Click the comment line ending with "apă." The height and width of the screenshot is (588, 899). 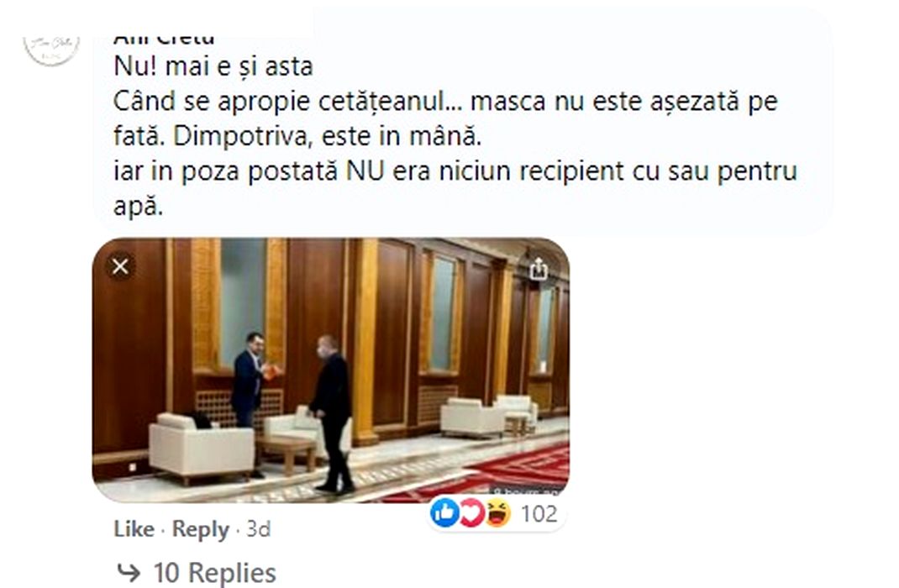[138, 207]
